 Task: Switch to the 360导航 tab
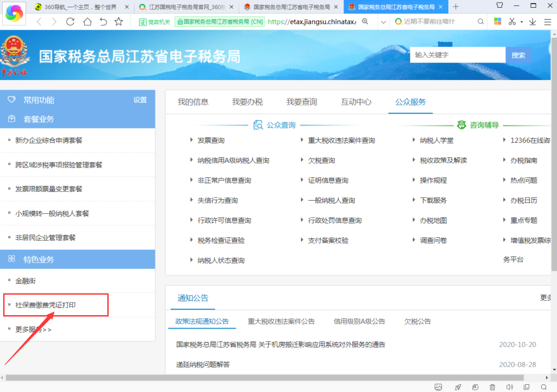pos(80,7)
